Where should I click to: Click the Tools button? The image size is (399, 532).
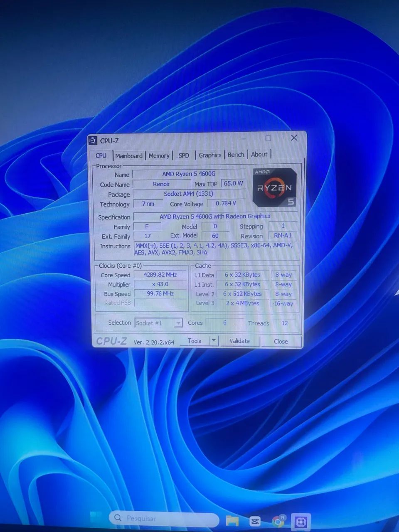[x=195, y=341]
